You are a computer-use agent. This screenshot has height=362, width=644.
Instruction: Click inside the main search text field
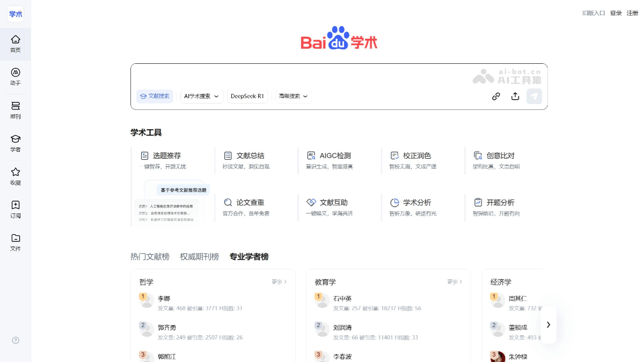pyautogui.click(x=301, y=75)
